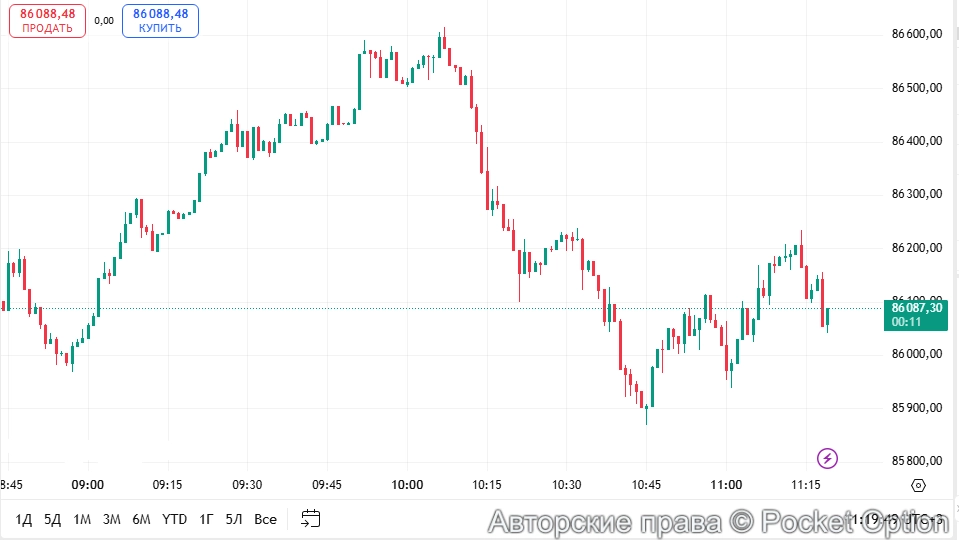Click the blue КУПИТЬ buy button
Screen dimensions: 959x540
click(x=160, y=20)
